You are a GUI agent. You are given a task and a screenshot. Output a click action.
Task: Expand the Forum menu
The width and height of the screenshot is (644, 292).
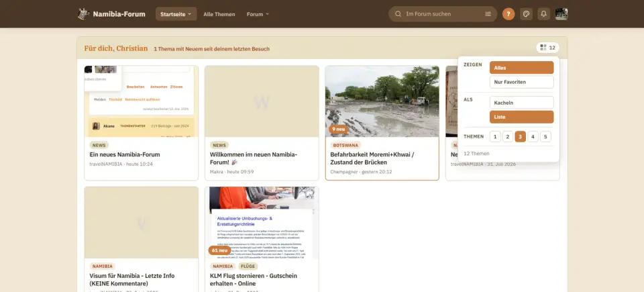pos(258,14)
